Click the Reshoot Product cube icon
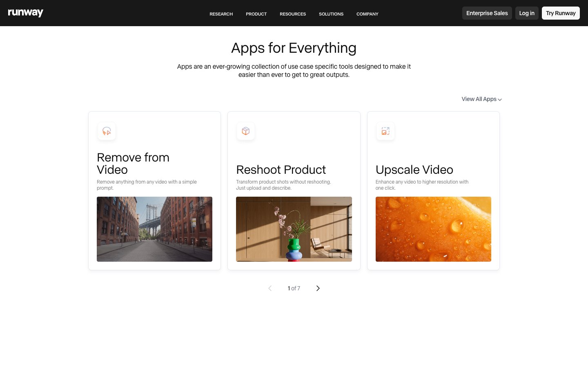 [246, 131]
